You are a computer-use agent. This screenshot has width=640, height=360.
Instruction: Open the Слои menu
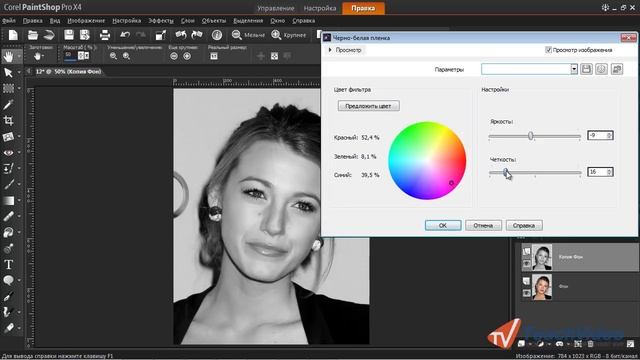[x=188, y=20]
